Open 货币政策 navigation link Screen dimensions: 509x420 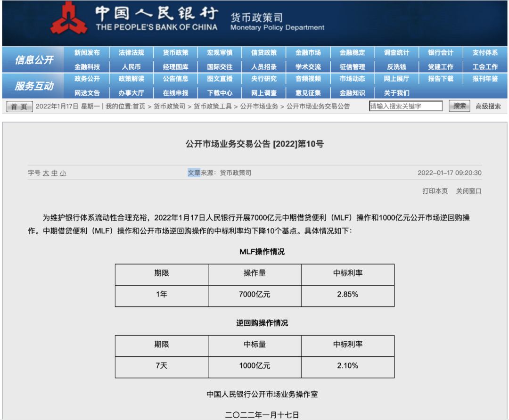(176, 53)
